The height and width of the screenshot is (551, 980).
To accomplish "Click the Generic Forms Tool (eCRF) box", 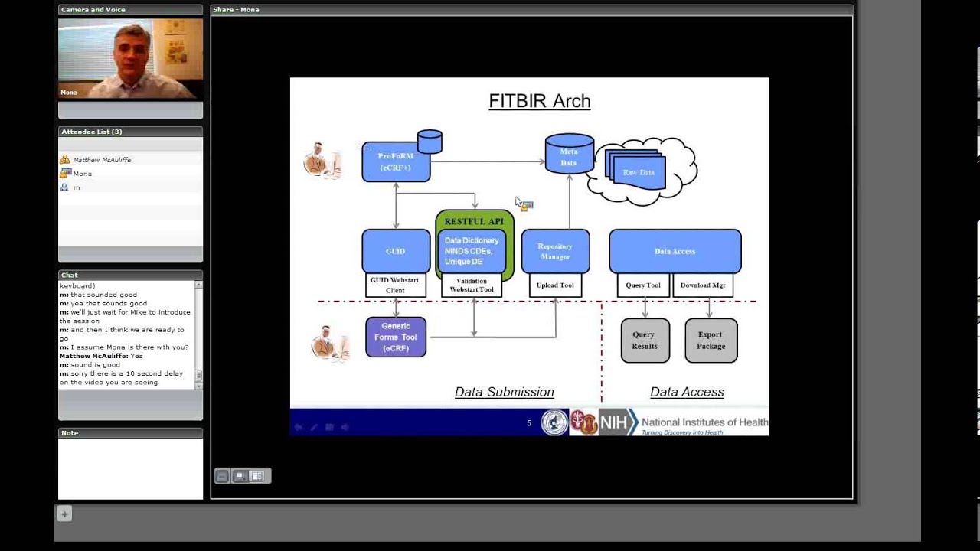I will pyautogui.click(x=396, y=337).
